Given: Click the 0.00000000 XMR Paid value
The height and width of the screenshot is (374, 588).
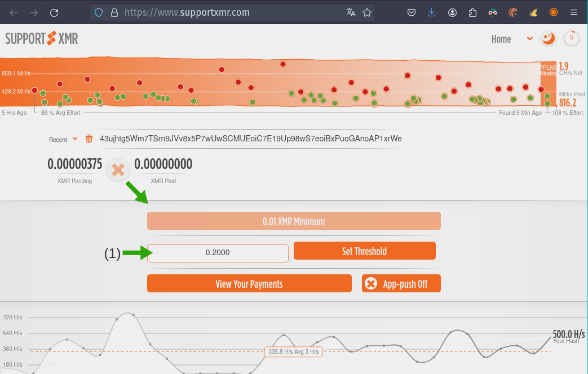Looking at the screenshot, I should pos(163,164).
